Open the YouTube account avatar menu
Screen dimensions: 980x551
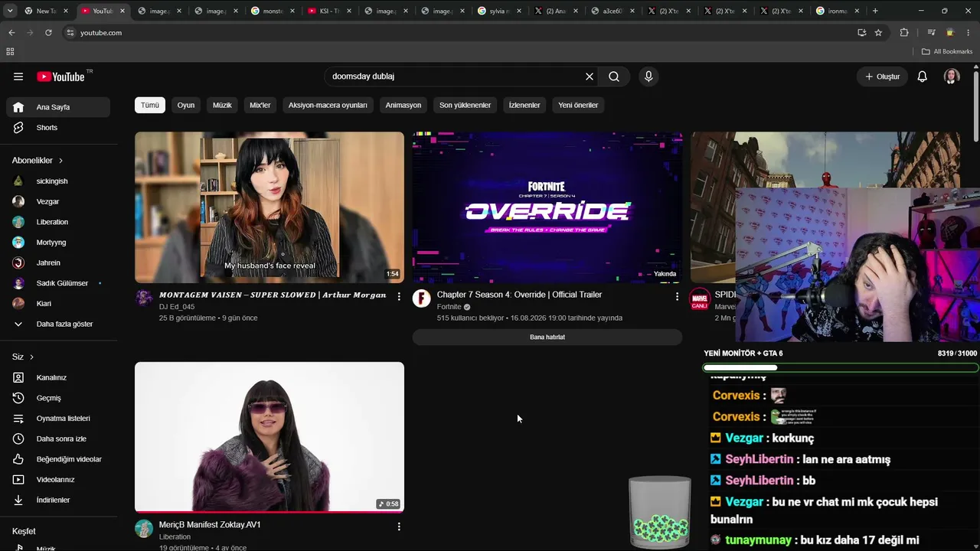pyautogui.click(x=952, y=77)
